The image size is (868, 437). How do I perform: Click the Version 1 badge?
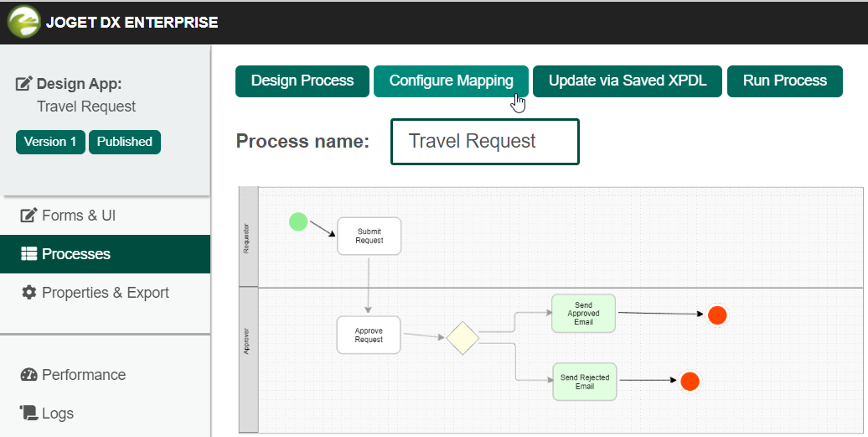(x=50, y=142)
